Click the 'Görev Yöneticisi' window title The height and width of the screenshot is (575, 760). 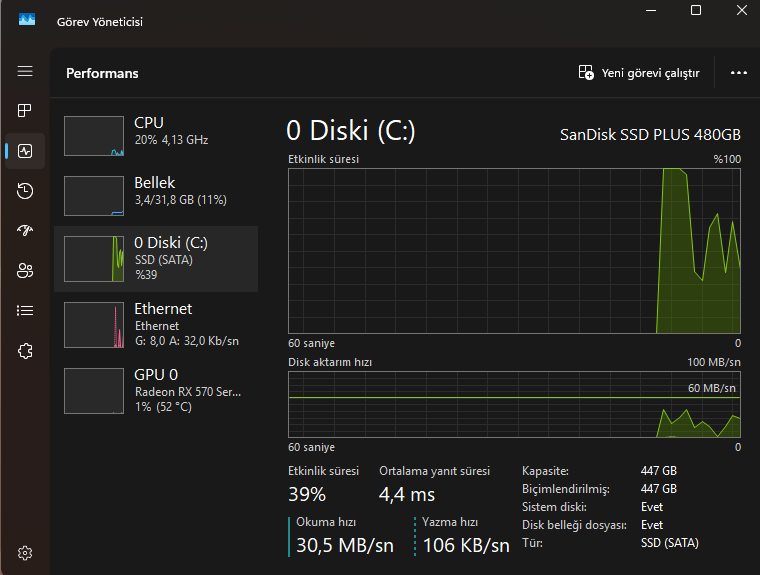point(100,22)
